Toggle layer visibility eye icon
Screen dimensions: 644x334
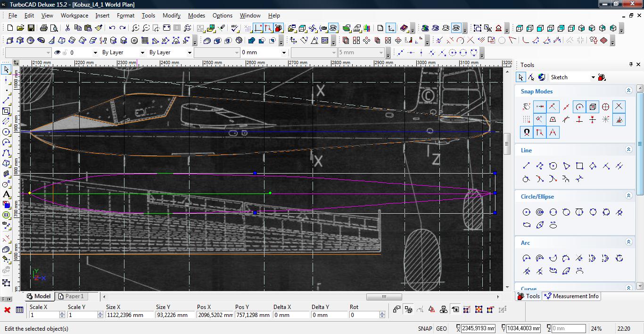pyautogui.click(x=58, y=52)
